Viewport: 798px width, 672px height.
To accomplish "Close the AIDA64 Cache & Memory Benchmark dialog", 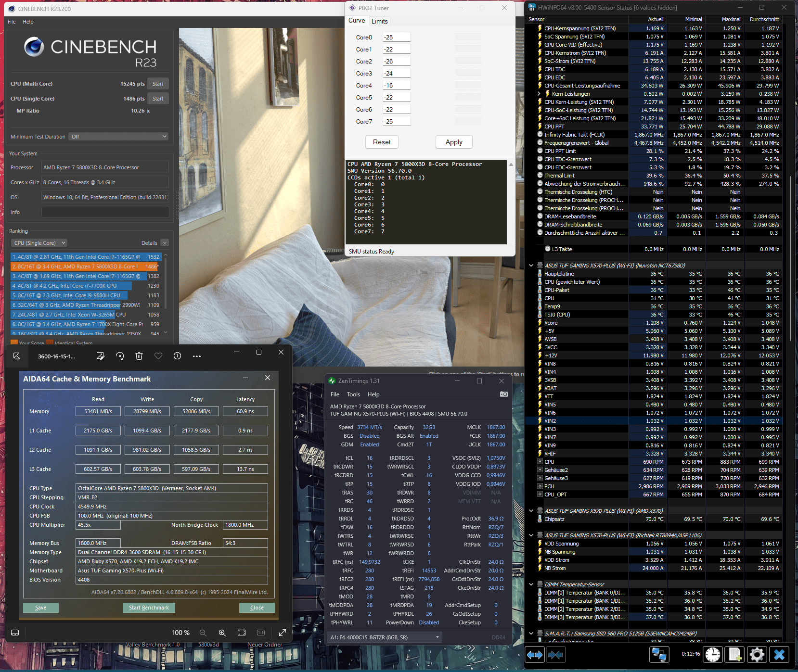I will (x=268, y=378).
